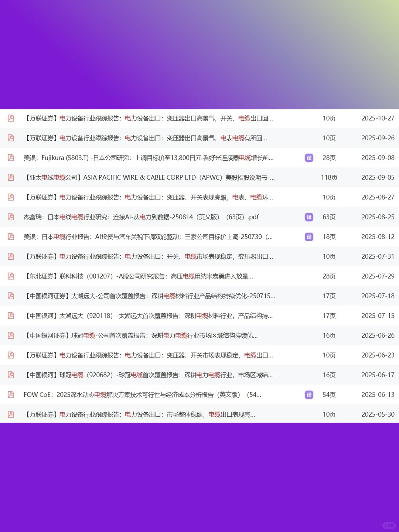Click date 2025-05-30

378,415
